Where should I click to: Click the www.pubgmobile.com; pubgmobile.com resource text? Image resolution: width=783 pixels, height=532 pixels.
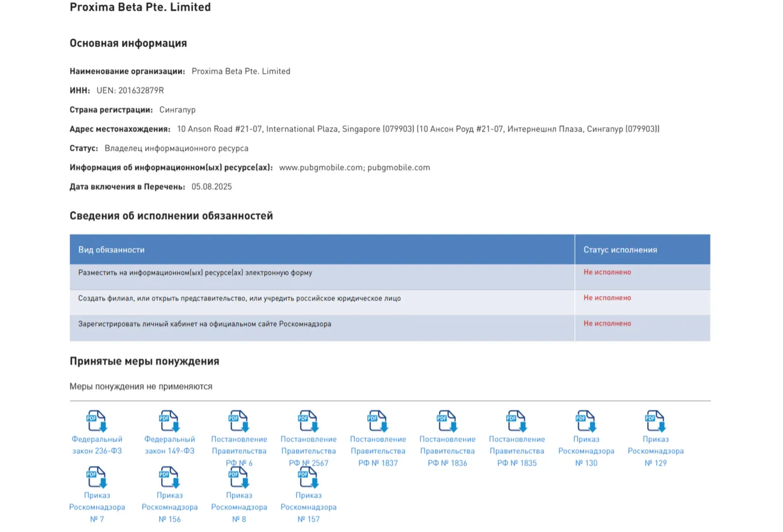(x=355, y=168)
